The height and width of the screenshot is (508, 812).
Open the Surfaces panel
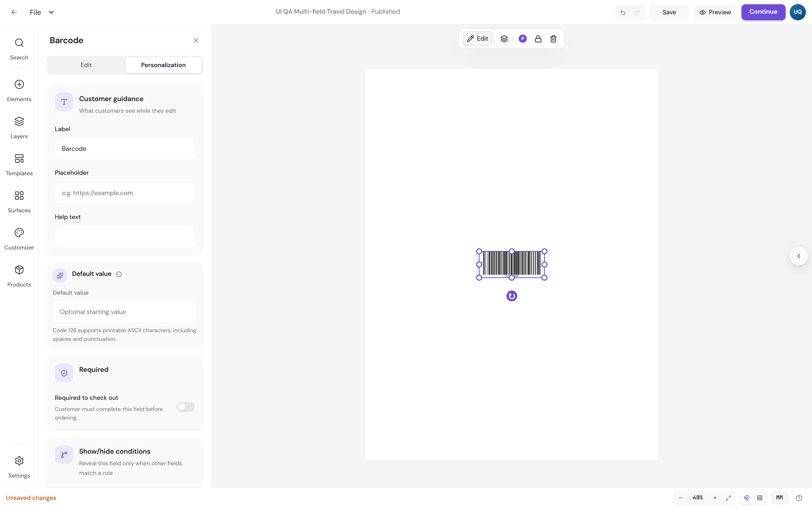19,202
